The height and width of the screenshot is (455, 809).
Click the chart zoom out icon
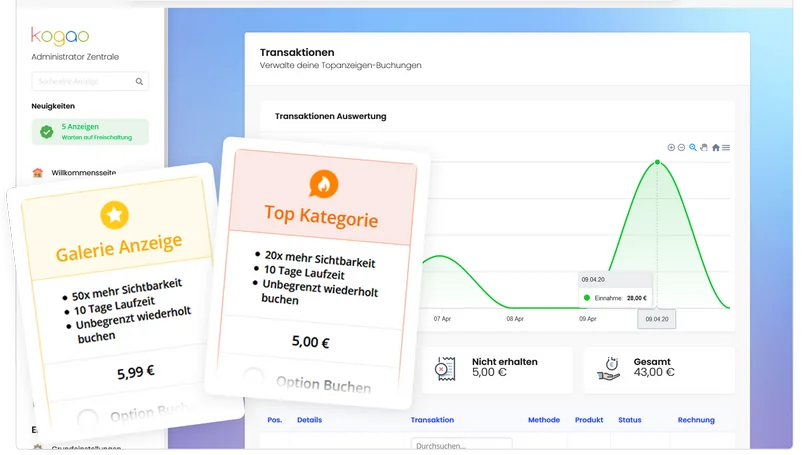(x=681, y=148)
